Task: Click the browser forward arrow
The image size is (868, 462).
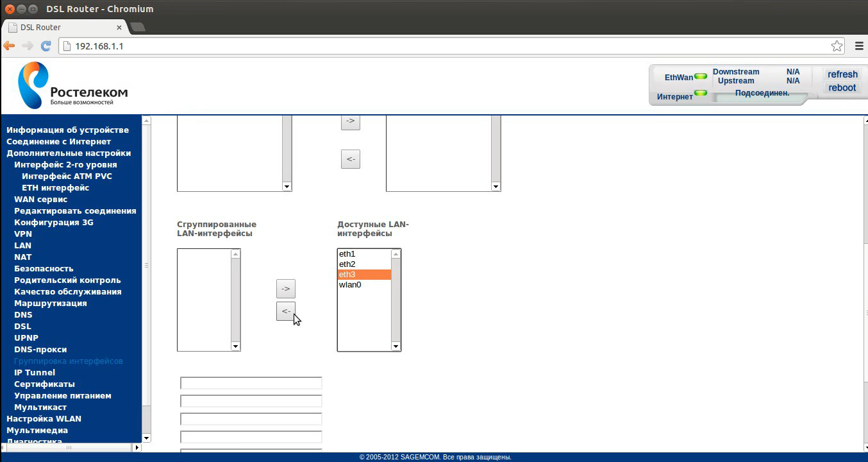Action: click(x=27, y=46)
